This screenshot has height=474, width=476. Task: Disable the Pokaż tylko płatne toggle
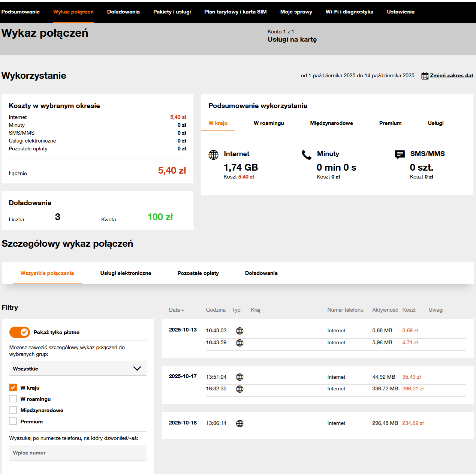coord(19,332)
